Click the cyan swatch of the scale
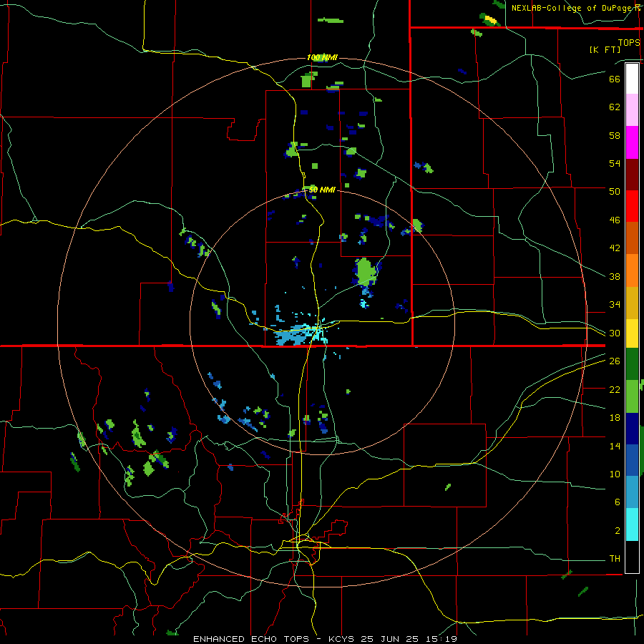The image size is (644, 644). pyautogui.click(x=632, y=525)
